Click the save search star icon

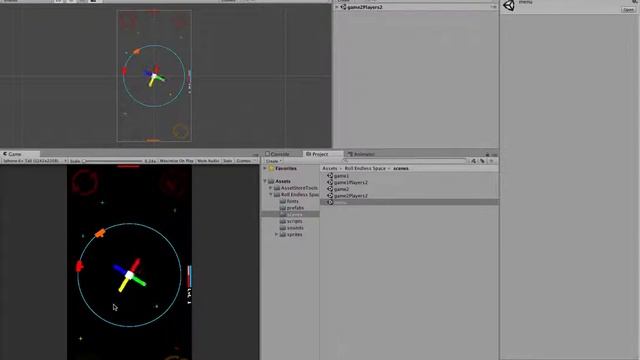[x=491, y=161]
